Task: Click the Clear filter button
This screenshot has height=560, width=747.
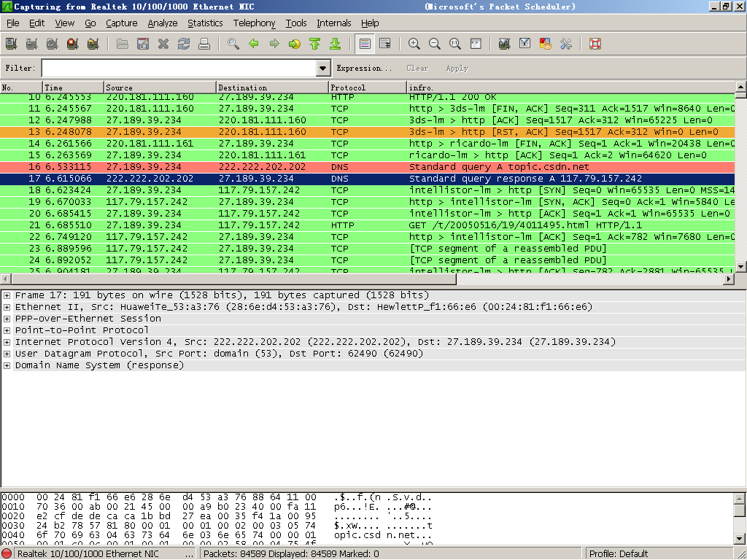Action: point(417,68)
